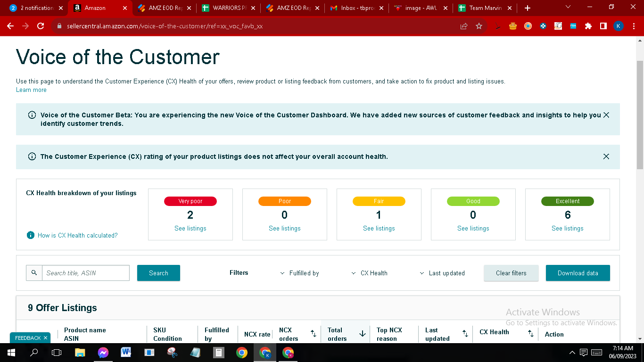The height and width of the screenshot is (362, 644).
Task: Switch to the WARRIORS spreadsheet tab
Action: click(229, 8)
